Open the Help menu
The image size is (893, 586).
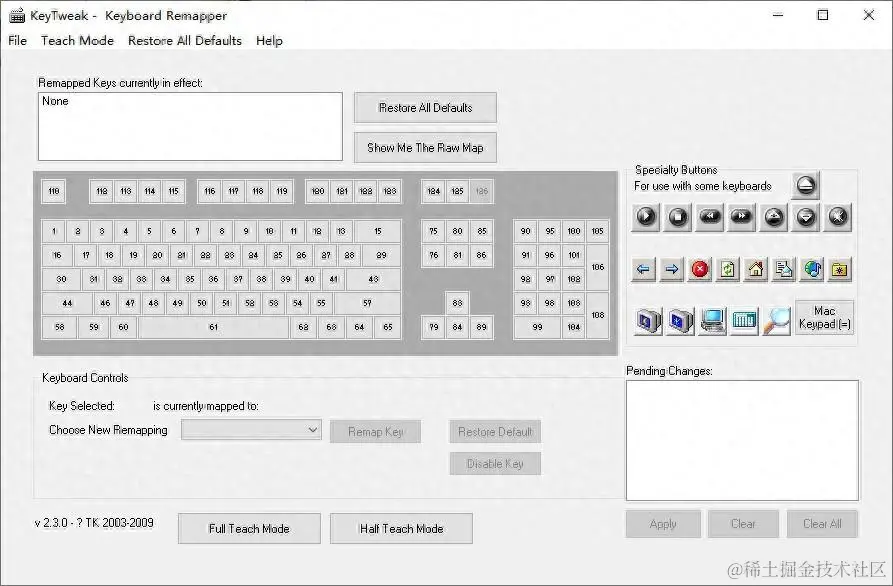pos(269,40)
